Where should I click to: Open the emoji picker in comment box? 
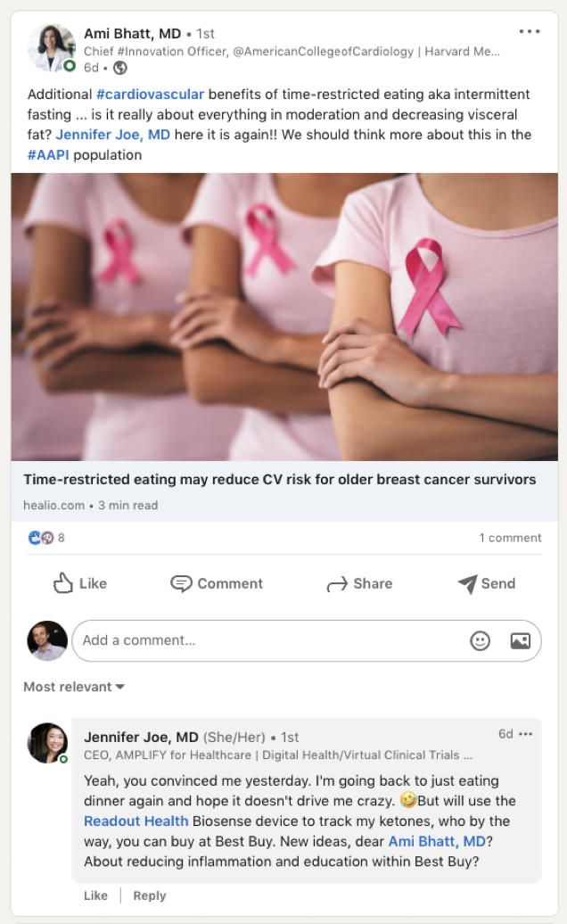[480, 640]
